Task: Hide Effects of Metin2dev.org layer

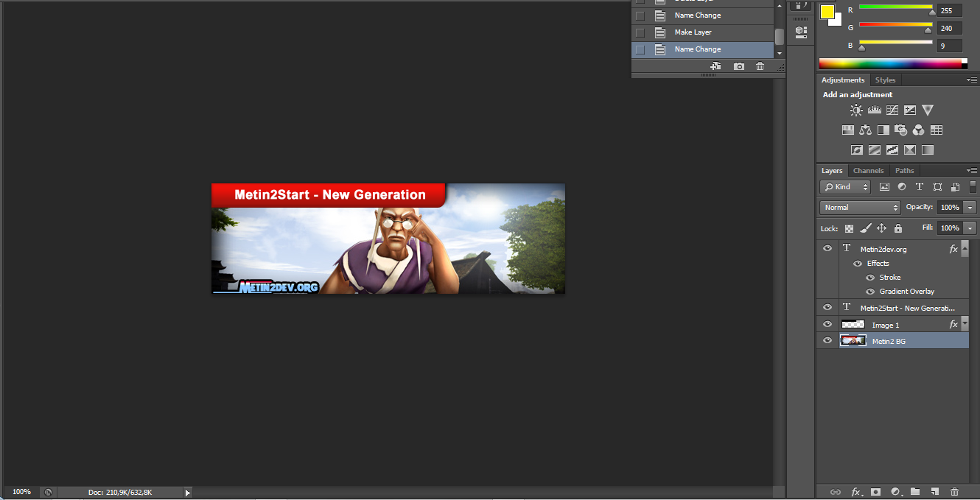Action: (857, 263)
